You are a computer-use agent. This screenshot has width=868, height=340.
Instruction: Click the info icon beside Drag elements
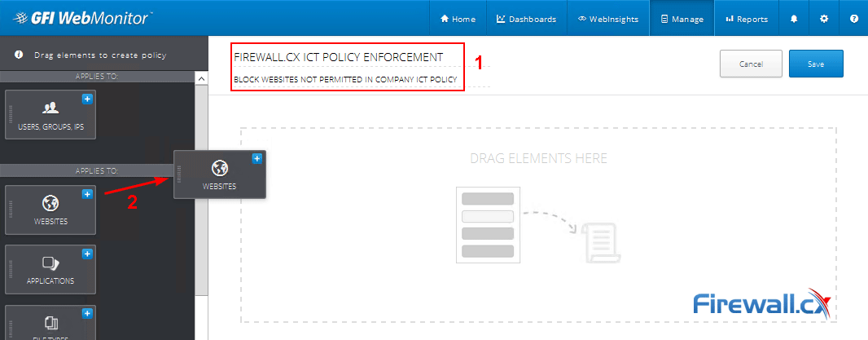(19, 55)
